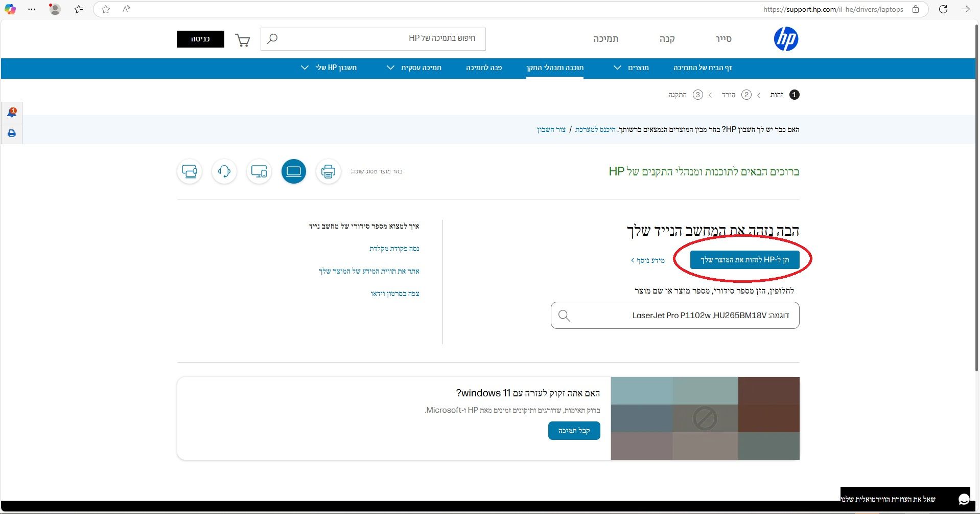This screenshot has width=980, height=514.
Task: Select the headset accessories product type icon
Action: [224, 171]
